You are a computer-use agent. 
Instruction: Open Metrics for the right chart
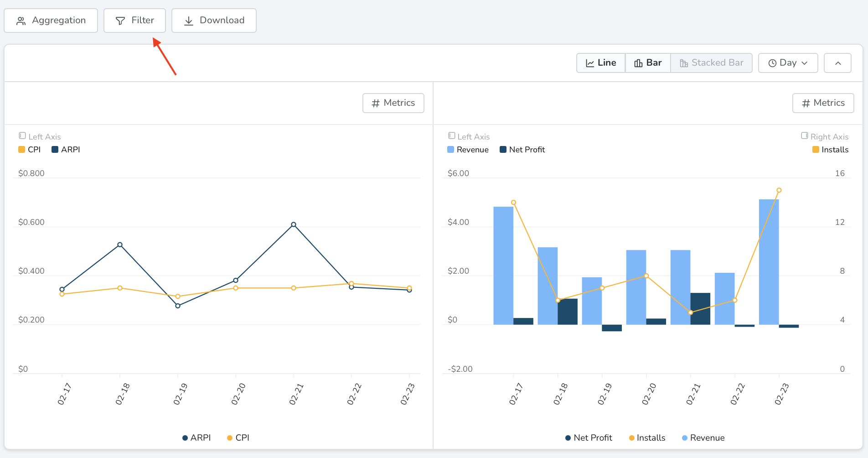click(823, 103)
